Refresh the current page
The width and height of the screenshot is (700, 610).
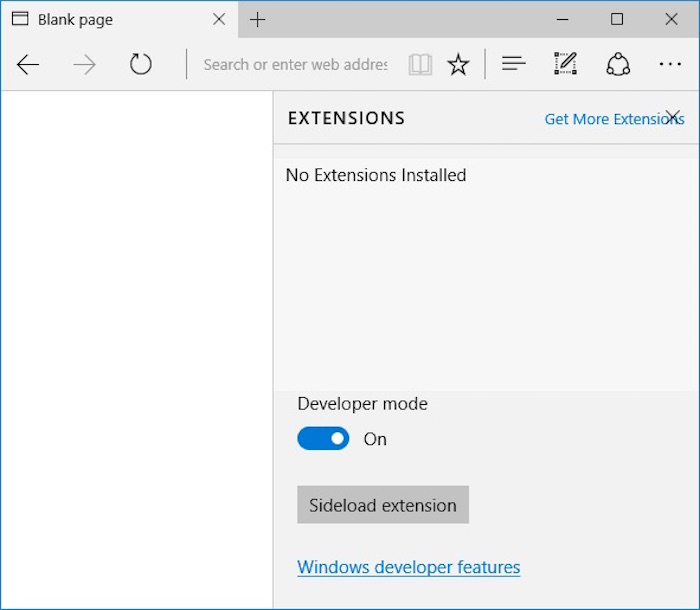click(141, 65)
